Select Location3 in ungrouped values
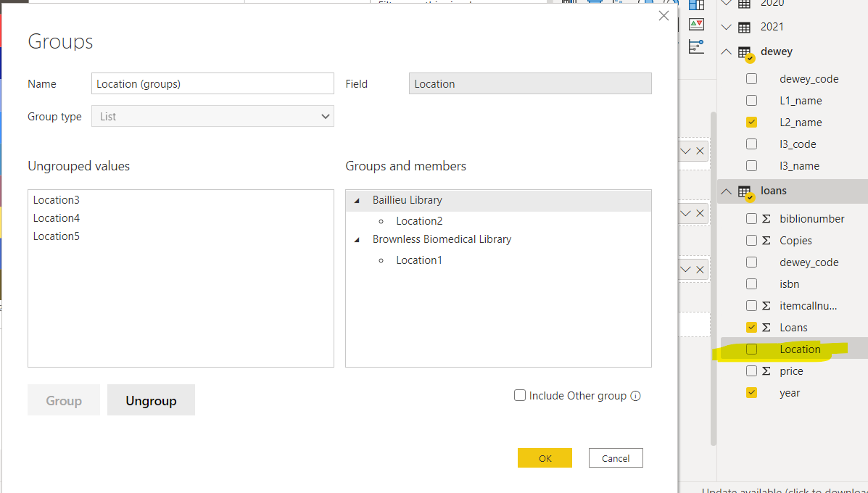This screenshot has height=493, width=868. point(57,200)
